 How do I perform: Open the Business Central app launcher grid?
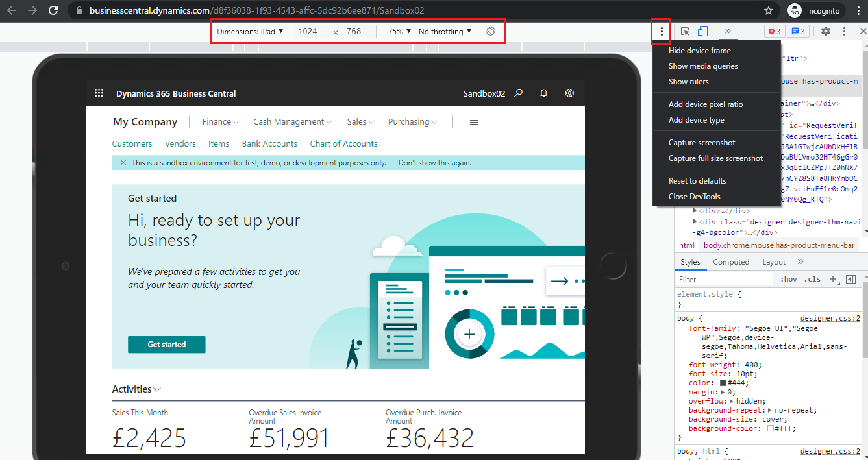[x=99, y=93]
